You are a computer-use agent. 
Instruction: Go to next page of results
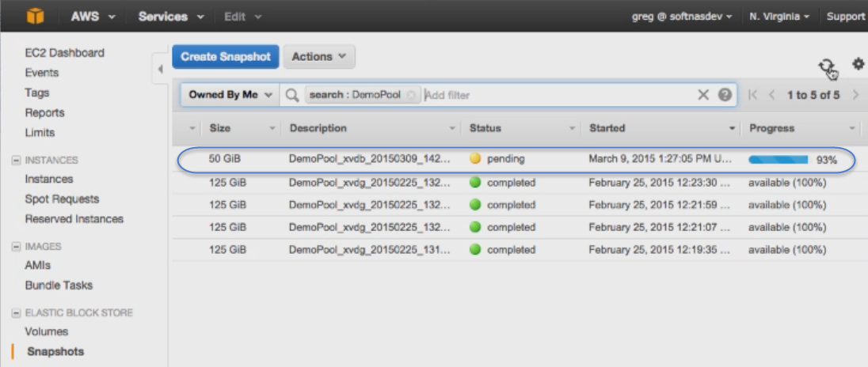coord(856,95)
